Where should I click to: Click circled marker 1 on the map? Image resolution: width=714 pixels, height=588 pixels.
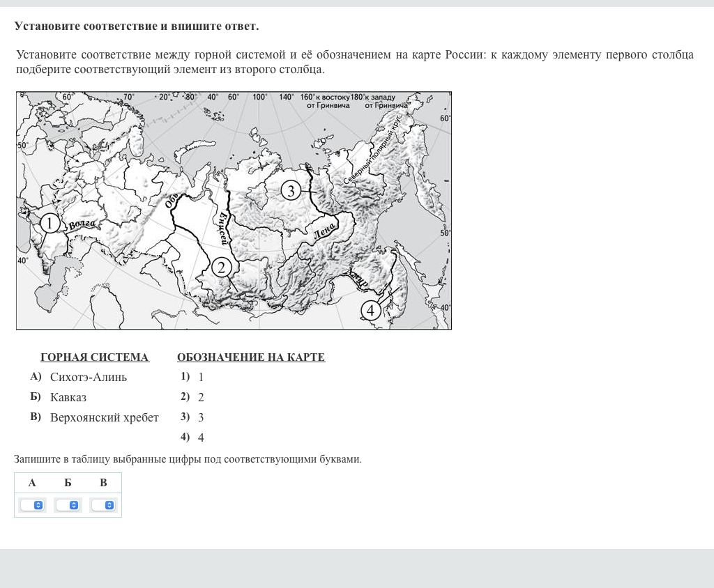point(50,224)
